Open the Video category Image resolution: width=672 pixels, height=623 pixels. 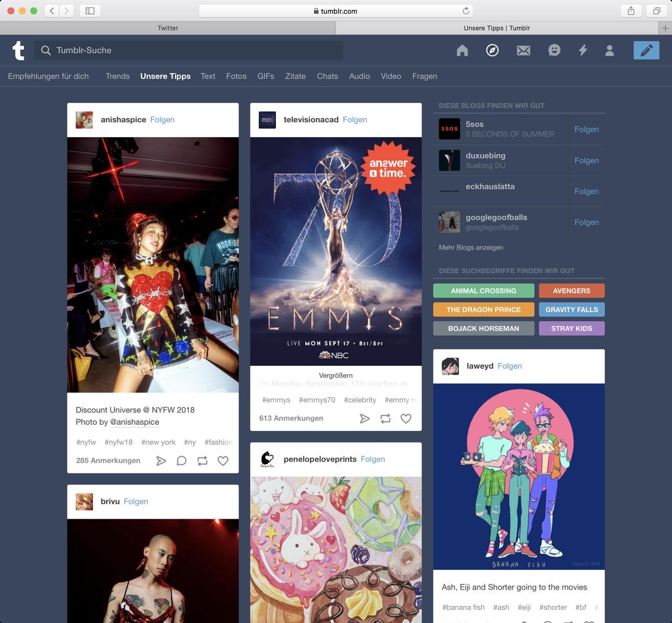391,76
